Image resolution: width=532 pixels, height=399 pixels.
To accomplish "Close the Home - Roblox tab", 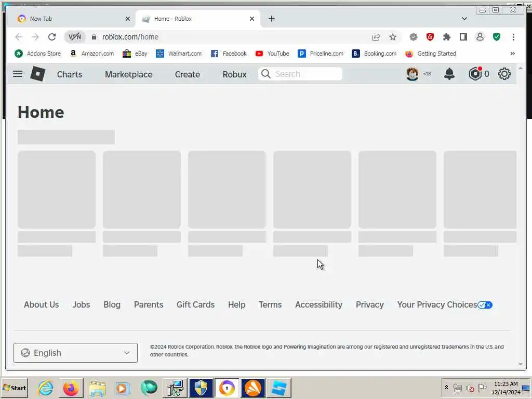I will (252, 19).
